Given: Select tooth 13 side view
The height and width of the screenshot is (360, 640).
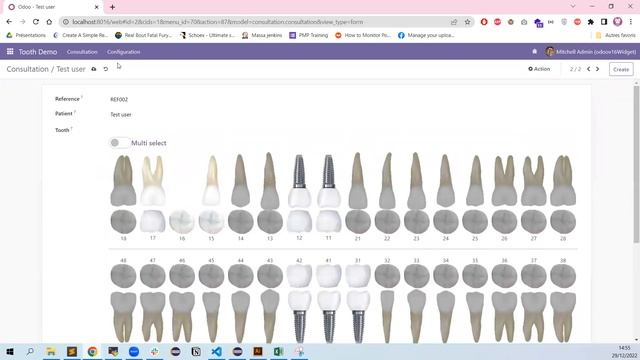Looking at the screenshot, I should pos(270,180).
